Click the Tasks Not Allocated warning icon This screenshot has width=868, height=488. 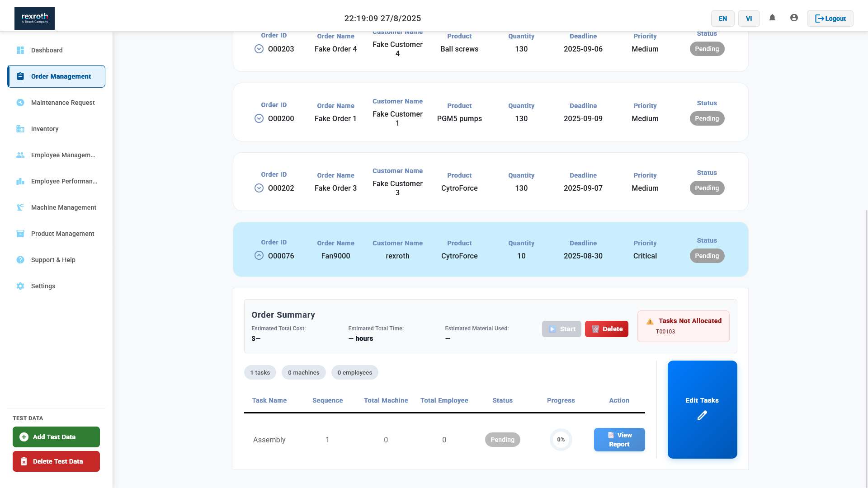(650, 321)
